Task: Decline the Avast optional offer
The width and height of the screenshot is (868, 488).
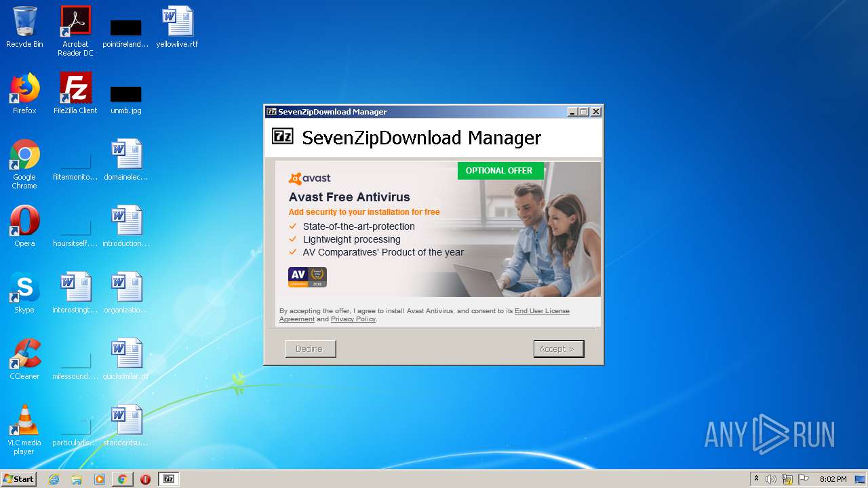Action: click(311, 348)
